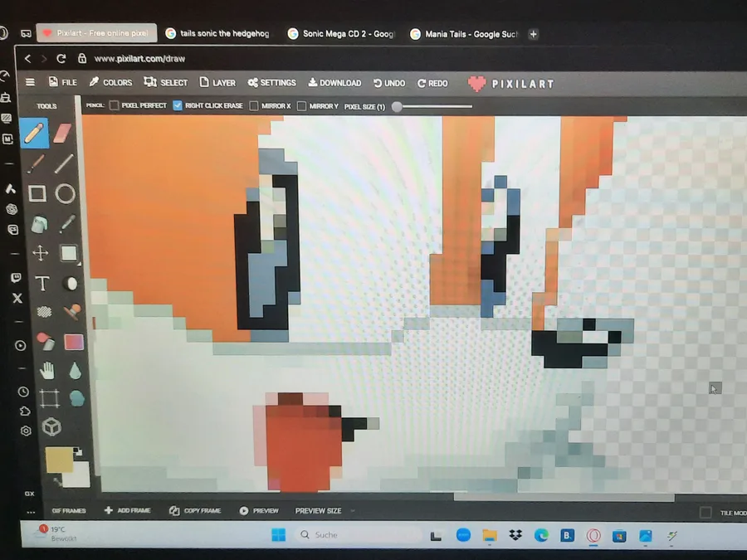747x560 pixels.
Task: Activate the Hand pan tool
Action: 47,370
